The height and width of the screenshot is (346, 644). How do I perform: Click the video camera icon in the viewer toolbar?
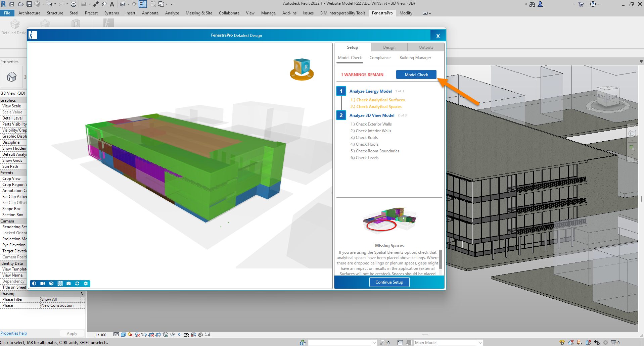43,284
